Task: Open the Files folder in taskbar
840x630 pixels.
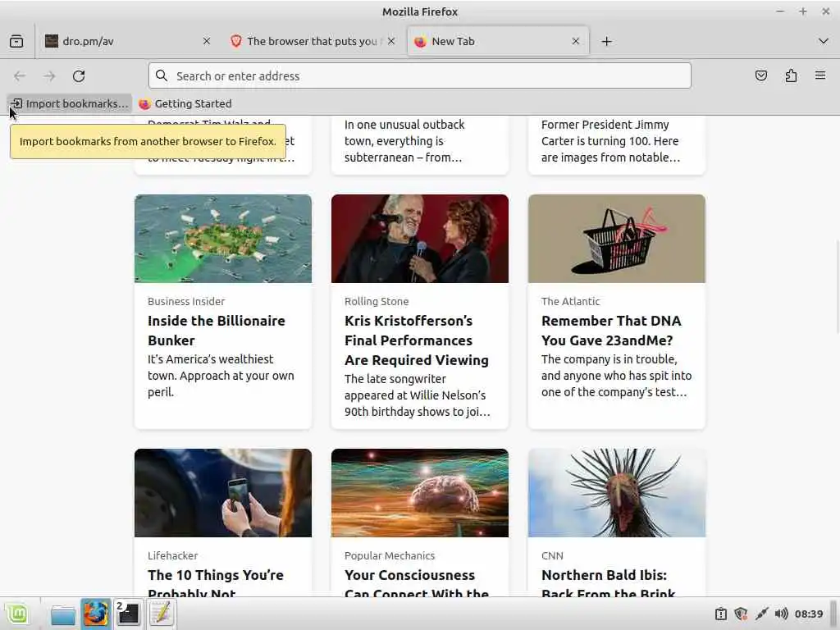Action: (x=62, y=614)
